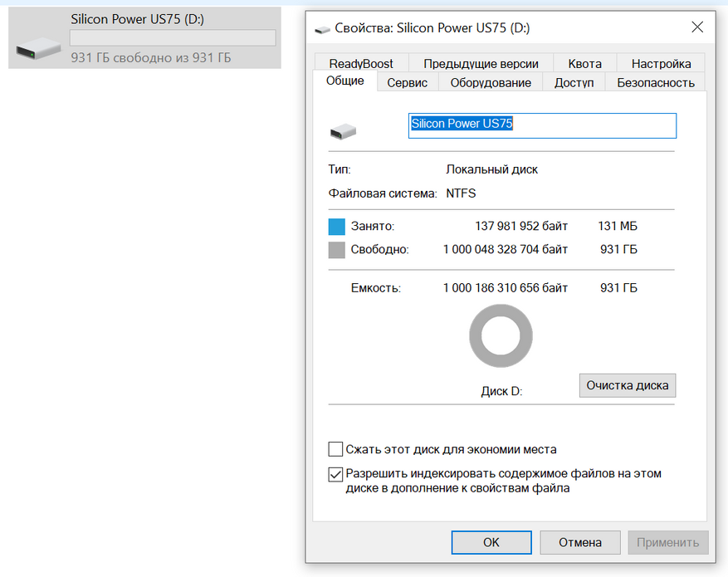The width and height of the screenshot is (728, 577).
Task: Click the drive name text field
Action: pos(541,125)
